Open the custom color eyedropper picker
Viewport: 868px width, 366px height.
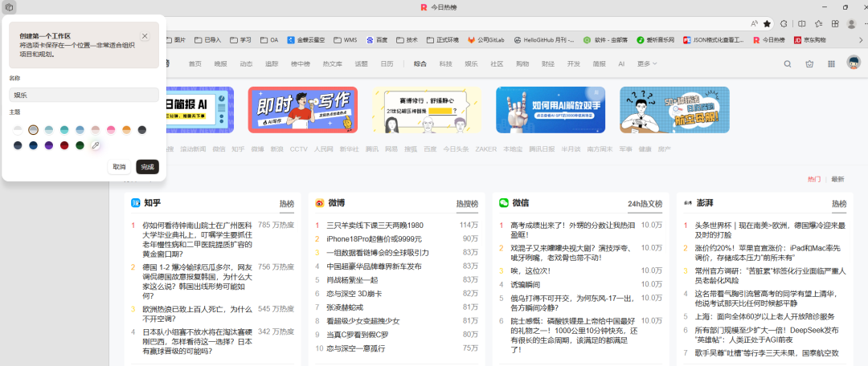(96, 145)
